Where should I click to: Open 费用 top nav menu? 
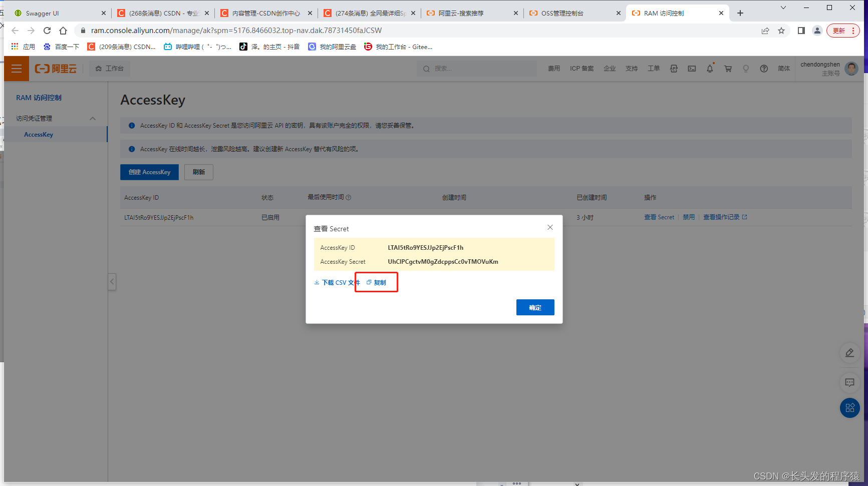(x=554, y=69)
